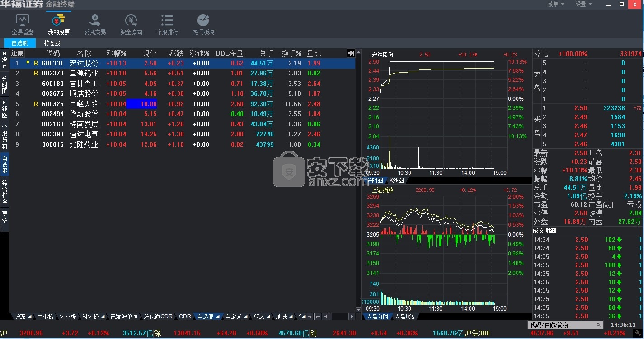Open the 分时图 left sidebar tab
This screenshot has width=644, height=339.
(5, 84)
